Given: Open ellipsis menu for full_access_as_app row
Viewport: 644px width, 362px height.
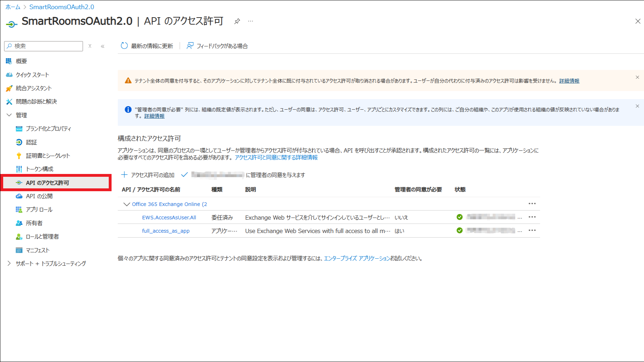Looking at the screenshot, I should (x=532, y=231).
